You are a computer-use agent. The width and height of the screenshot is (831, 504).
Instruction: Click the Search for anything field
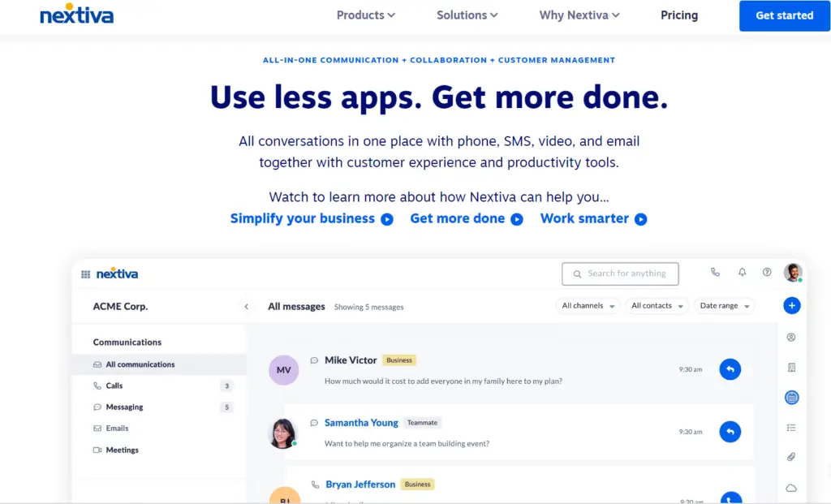[x=620, y=274]
